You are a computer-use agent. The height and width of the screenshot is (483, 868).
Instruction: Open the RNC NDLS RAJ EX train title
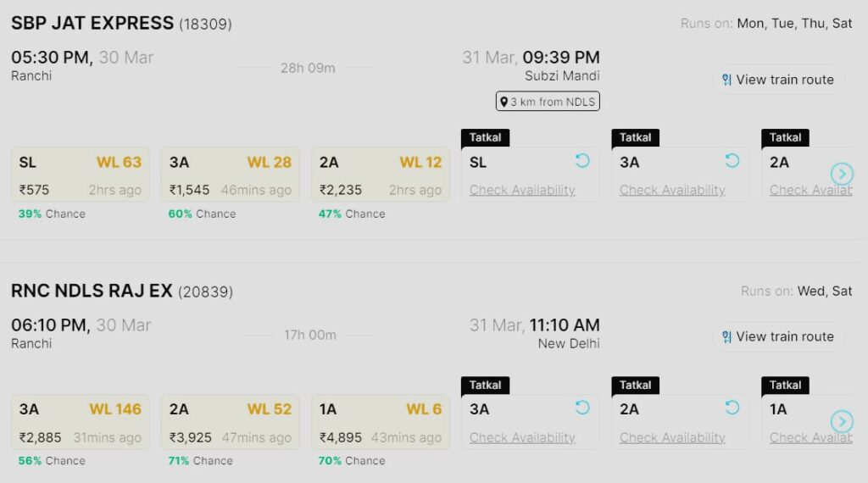point(92,291)
